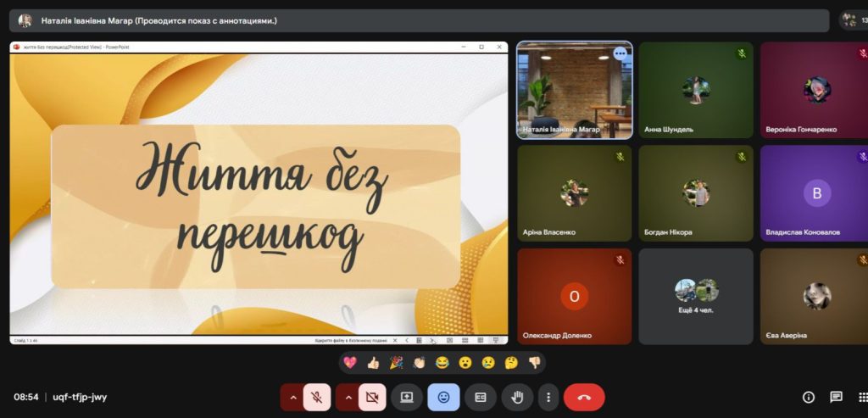The image size is (868, 418).
Task: Raise your hand
Action: (x=517, y=397)
